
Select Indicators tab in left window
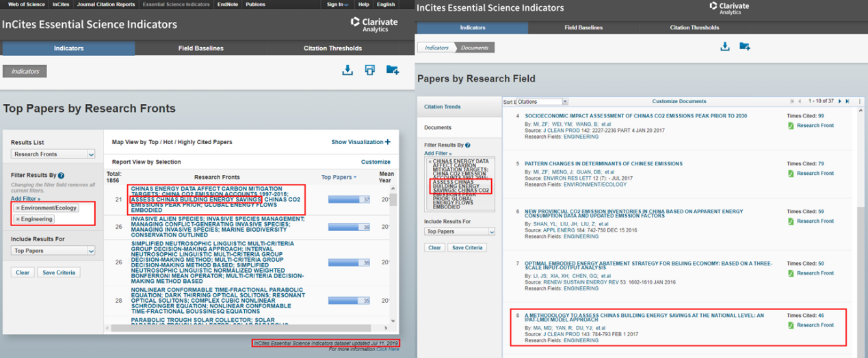68,49
